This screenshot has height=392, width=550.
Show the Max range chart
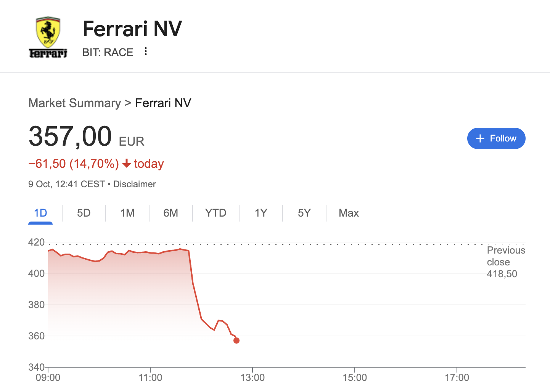(349, 213)
